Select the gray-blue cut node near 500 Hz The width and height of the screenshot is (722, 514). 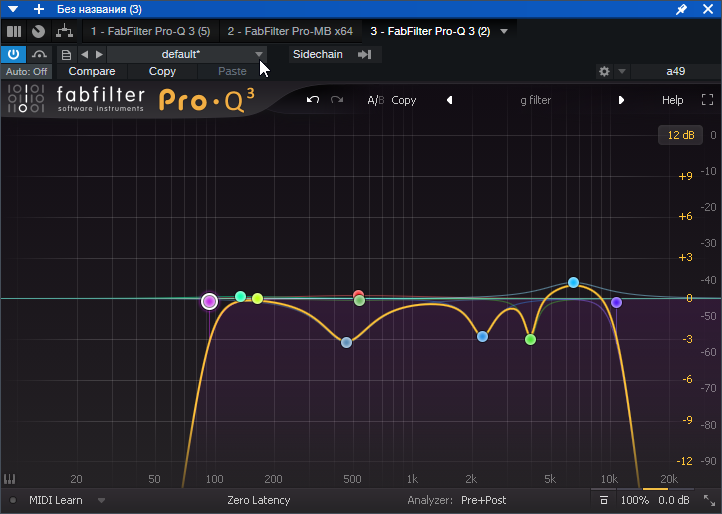click(x=346, y=342)
